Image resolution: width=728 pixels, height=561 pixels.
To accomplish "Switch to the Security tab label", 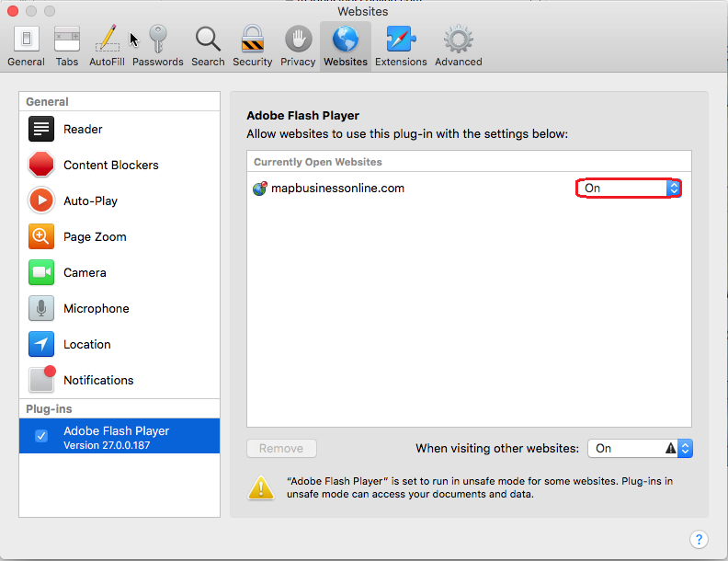I will 253,62.
